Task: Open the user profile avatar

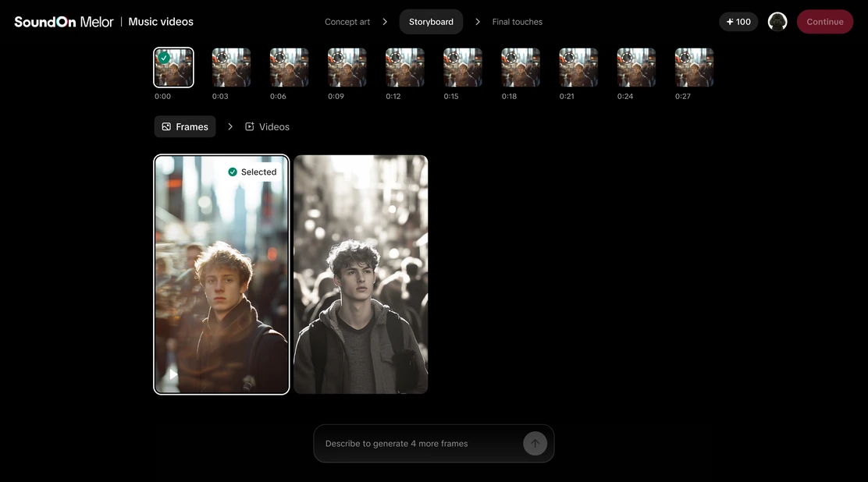Action: [x=777, y=22]
